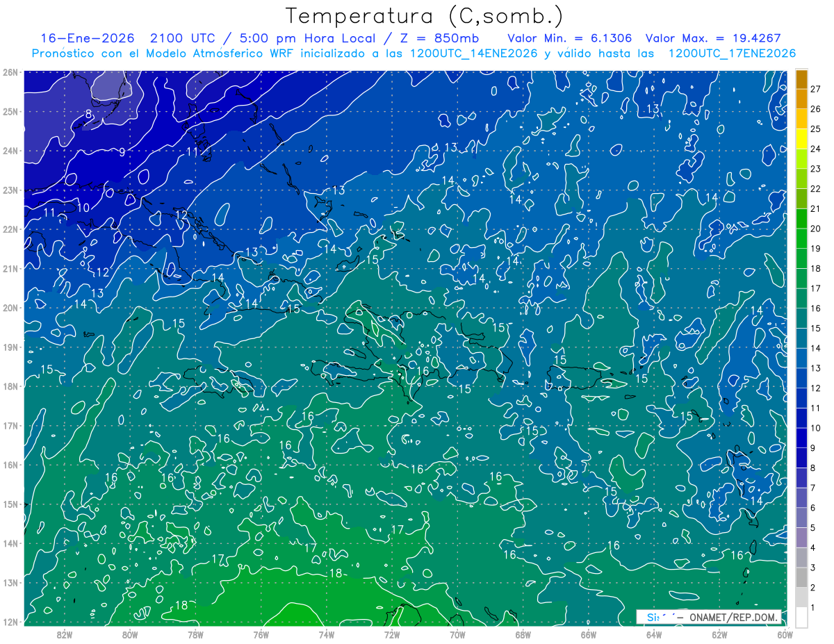
Task: Click the "19N" latitude axis label
Action: click(11, 347)
